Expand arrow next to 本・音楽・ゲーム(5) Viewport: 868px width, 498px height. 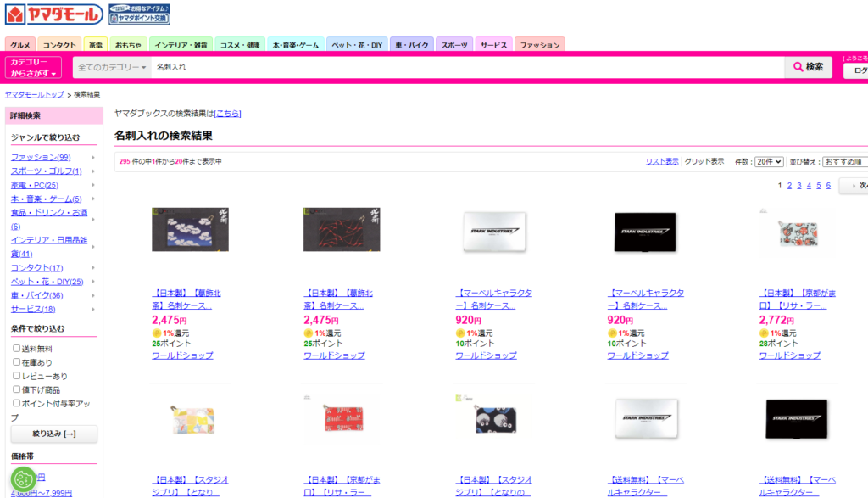pos(93,199)
